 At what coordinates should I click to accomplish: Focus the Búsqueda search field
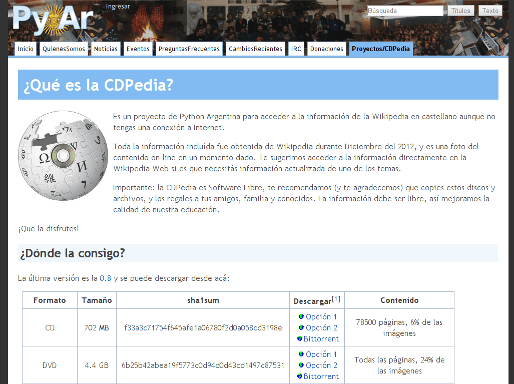[405, 11]
